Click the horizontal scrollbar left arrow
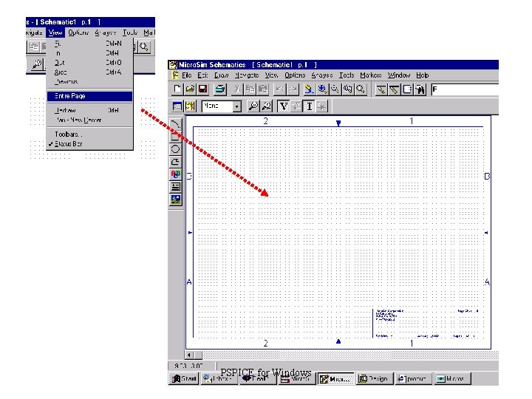Image resolution: width=532 pixels, height=399 pixels. [189, 355]
